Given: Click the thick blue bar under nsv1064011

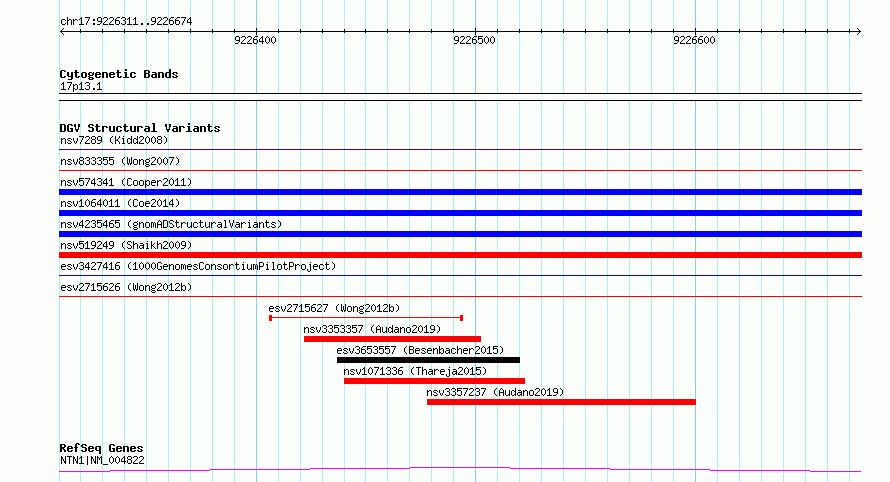Looking at the screenshot, I should 460,213.
